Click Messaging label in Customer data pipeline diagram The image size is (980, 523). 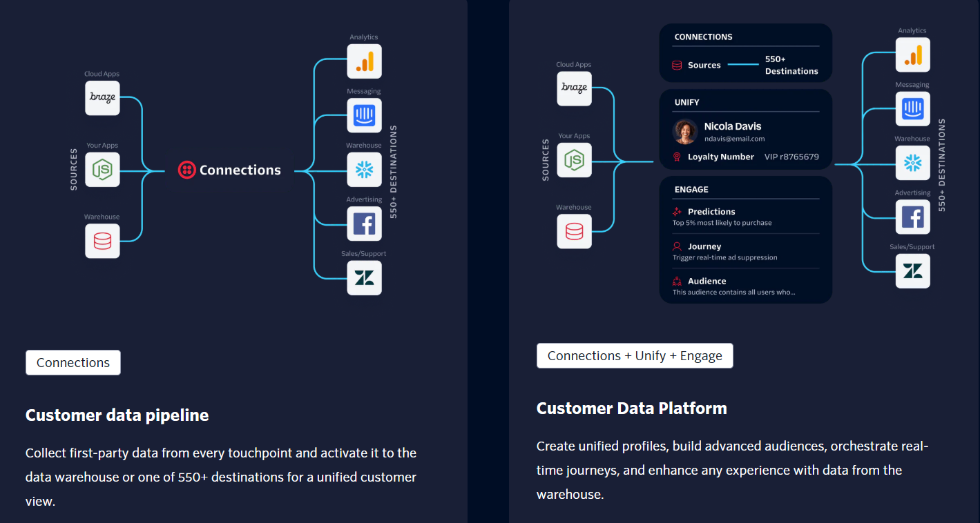(364, 91)
